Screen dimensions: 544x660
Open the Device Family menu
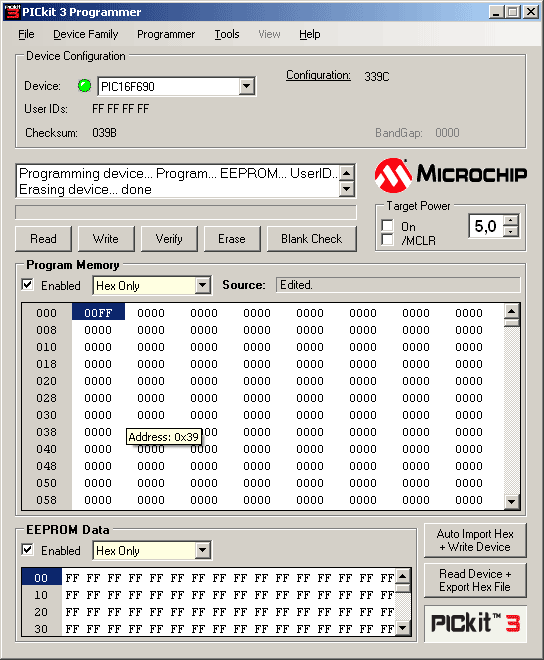[85, 34]
